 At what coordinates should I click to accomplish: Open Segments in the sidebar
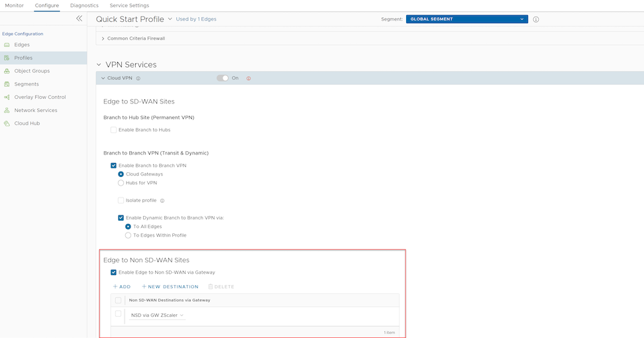26,84
